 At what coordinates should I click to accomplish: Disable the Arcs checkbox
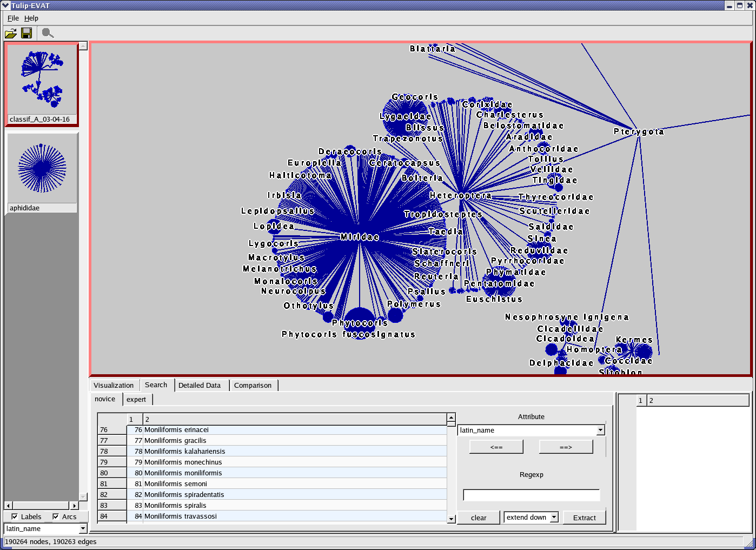[56, 516]
